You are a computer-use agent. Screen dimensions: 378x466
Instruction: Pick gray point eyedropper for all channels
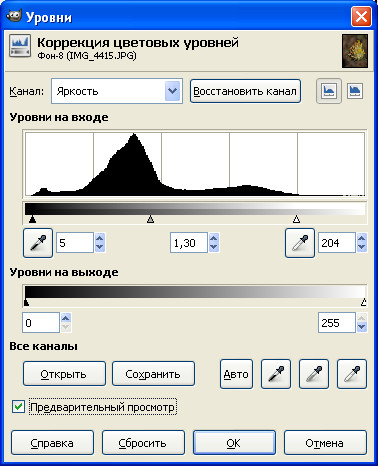tap(314, 374)
